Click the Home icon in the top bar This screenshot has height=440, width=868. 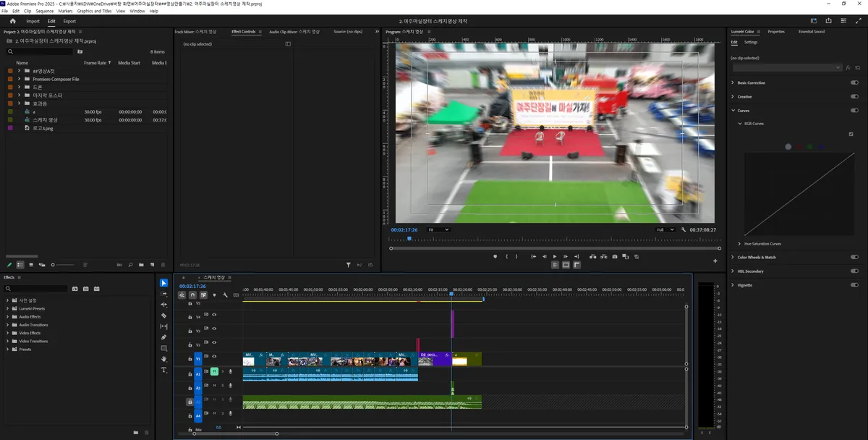[x=12, y=21]
